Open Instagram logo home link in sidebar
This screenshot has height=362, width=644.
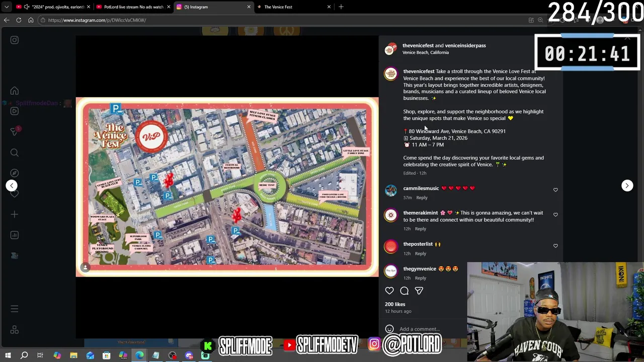[15, 40]
